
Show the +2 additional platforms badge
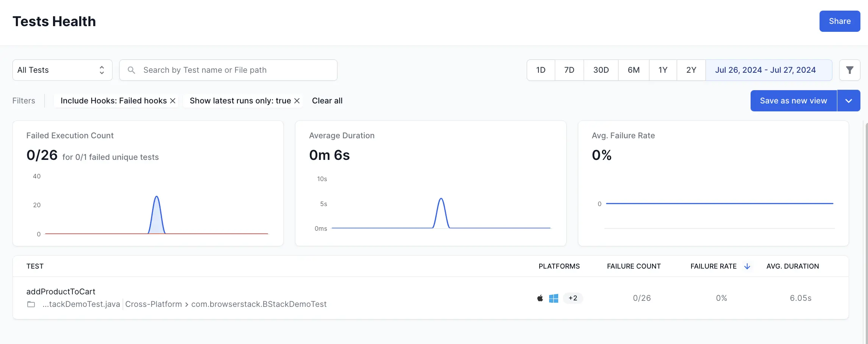pos(573,298)
